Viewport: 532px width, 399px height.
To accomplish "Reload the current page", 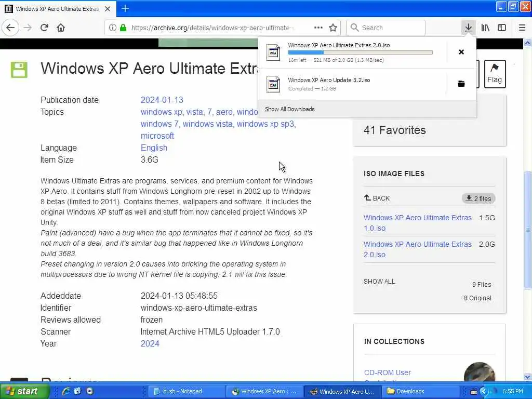I will coord(45,28).
